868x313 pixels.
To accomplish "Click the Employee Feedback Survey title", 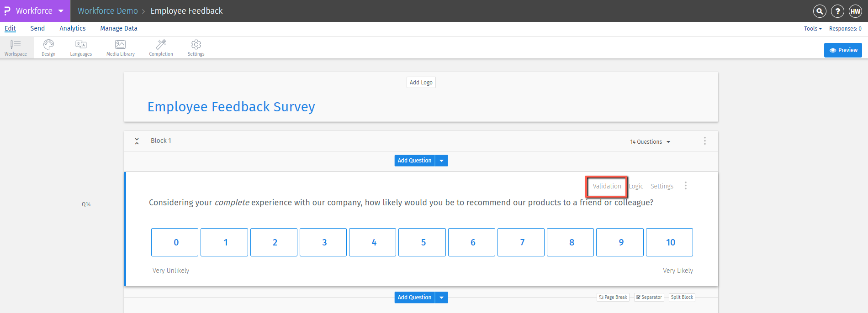I will (x=231, y=107).
